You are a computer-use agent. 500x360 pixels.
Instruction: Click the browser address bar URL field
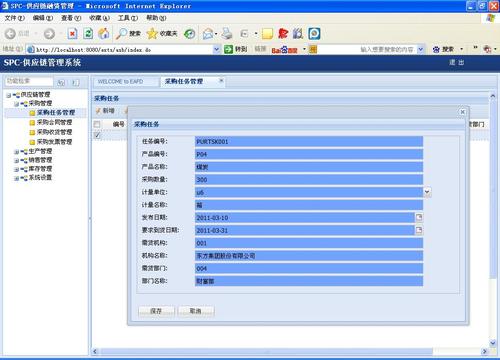[123, 50]
